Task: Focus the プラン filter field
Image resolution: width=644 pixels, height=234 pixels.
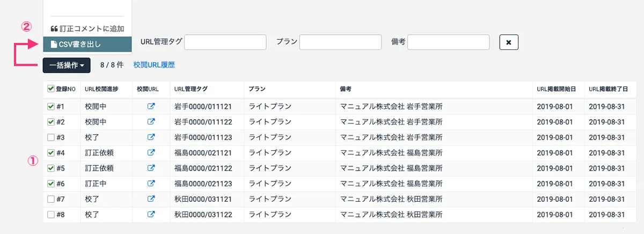Action: 340,42
